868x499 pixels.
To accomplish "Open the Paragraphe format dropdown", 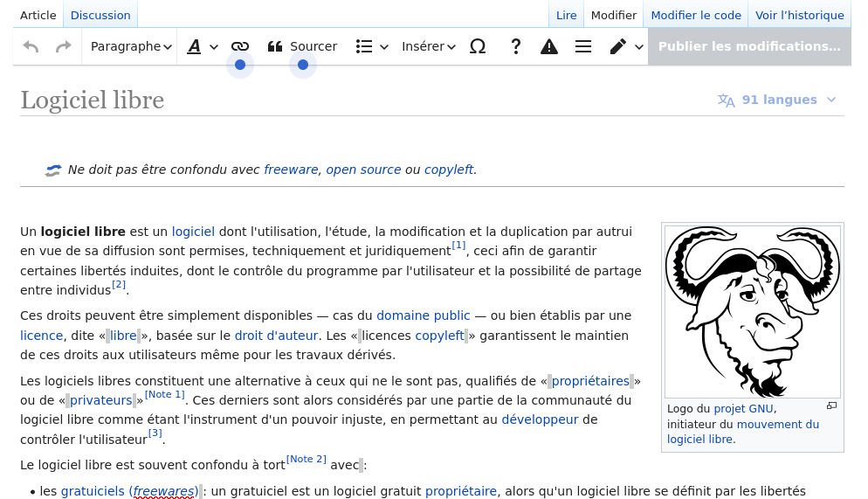I will (x=131, y=46).
